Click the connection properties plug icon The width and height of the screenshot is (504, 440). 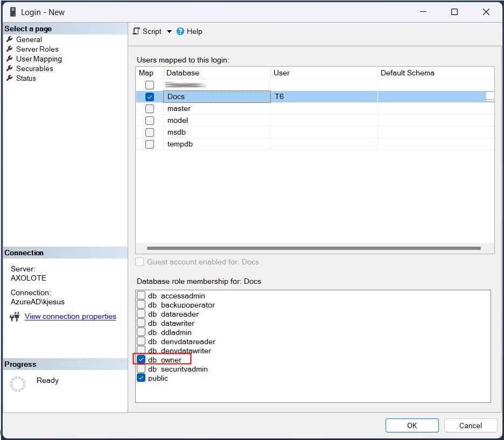(x=15, y=317)
